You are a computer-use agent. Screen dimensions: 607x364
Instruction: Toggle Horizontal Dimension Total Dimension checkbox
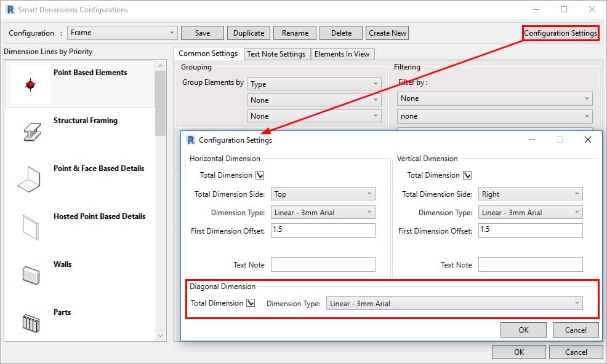pyautogui.click(x=260, y=175)
